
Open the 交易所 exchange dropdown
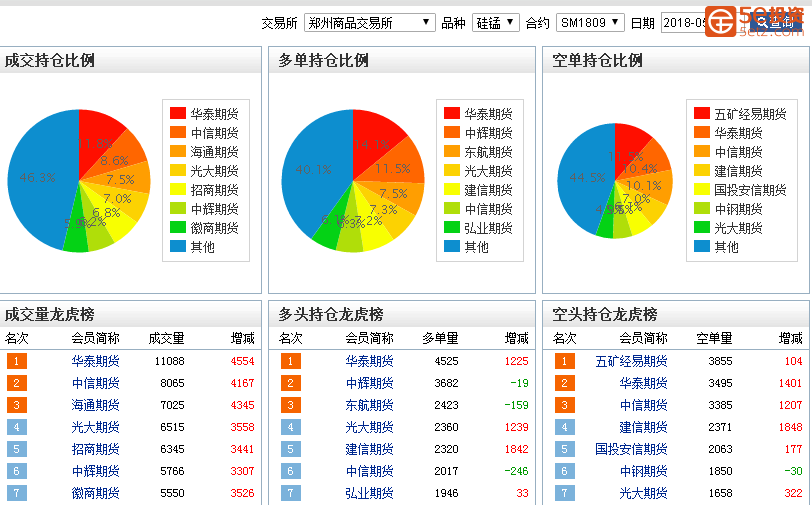(x=369, y=23)
